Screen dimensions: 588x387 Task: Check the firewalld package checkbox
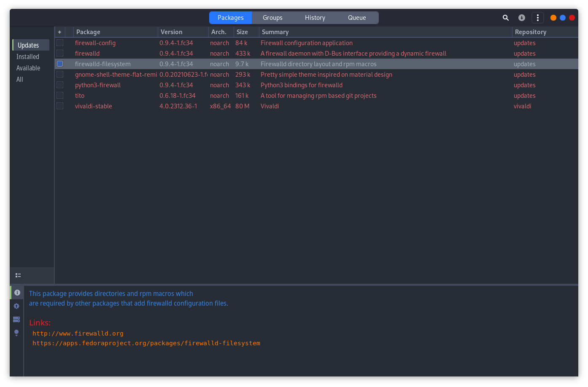coord(60,53)
